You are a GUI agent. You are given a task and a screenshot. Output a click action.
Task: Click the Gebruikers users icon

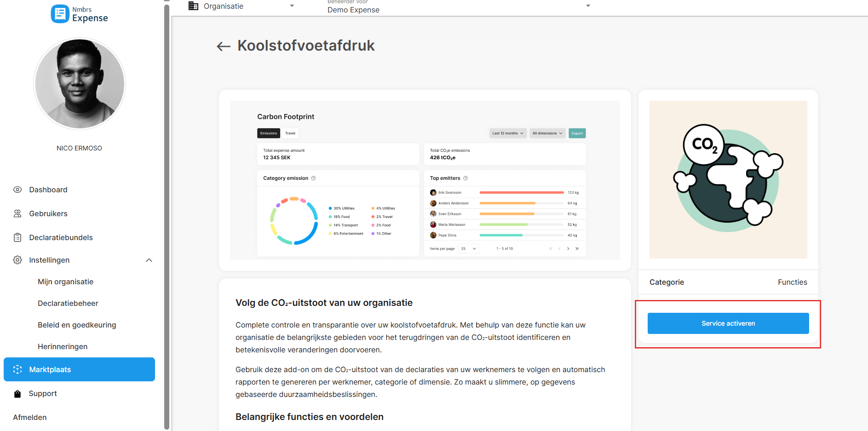point(17,213)
